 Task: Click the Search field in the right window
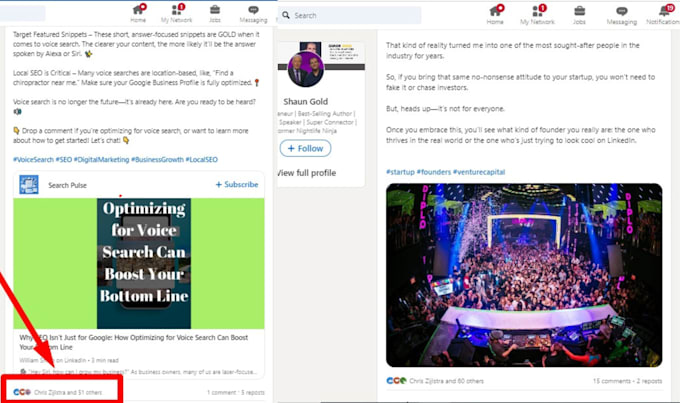350,15
